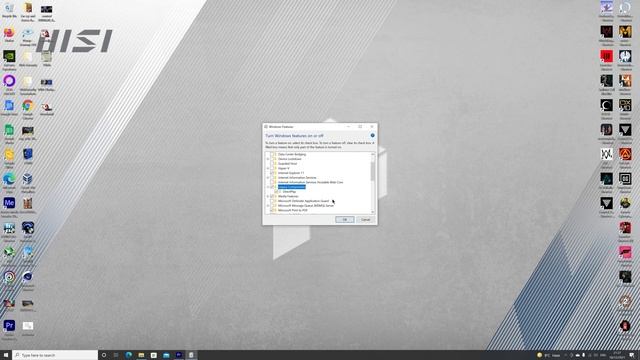
Task: Click the feature list scroll-down arrow
Action: click(x=372, y=212)
